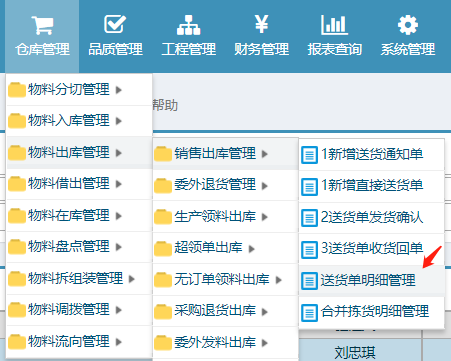Choose 1新增直接送货单 from submenu
The width and height of the screenshot is (451, 361).
tap(372, 186)
